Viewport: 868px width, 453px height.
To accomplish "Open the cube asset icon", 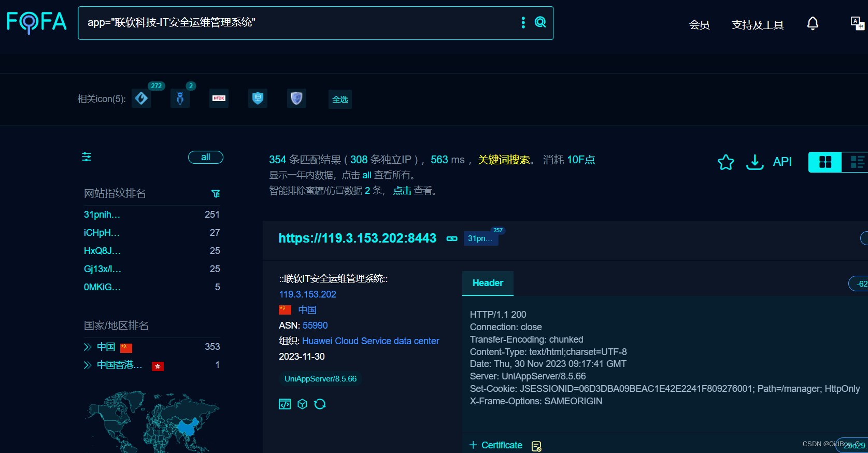I will click(x=303, y=404).
